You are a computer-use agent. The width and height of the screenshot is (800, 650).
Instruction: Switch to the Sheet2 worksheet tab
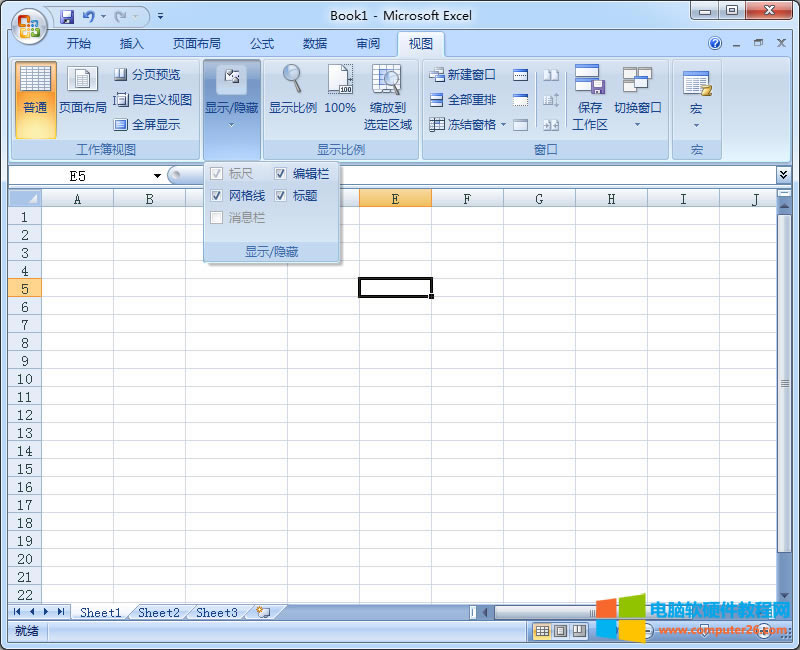tap(158, 612)
